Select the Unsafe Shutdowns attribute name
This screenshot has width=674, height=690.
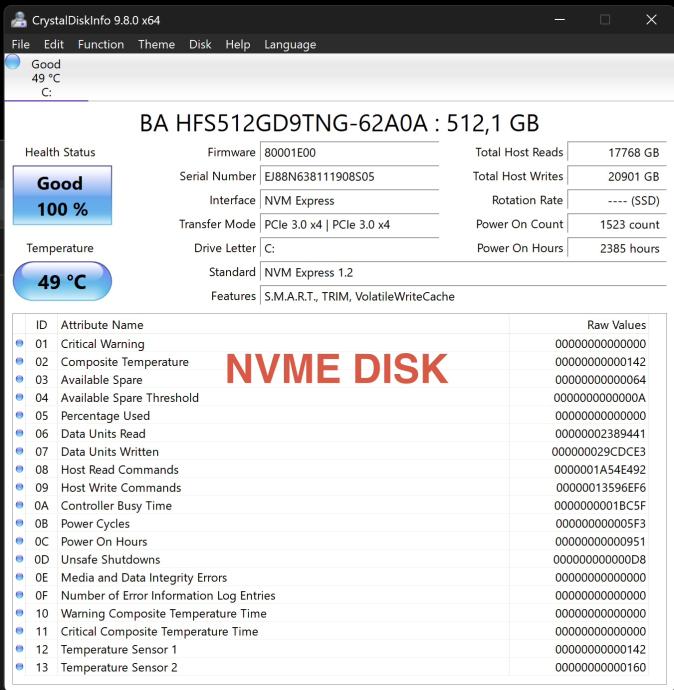pos(110,560)
